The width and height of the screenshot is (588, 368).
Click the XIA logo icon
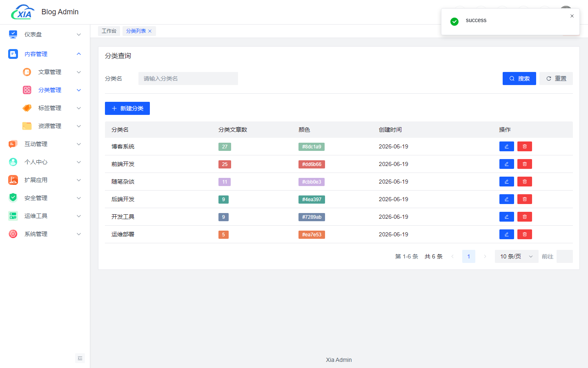click(23, 12)
